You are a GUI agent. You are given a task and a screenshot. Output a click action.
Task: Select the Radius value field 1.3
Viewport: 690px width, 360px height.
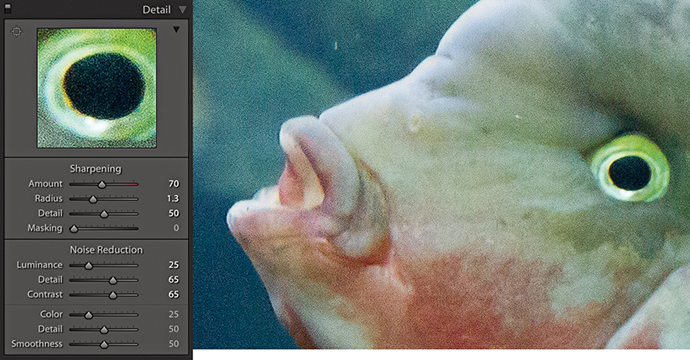click(173, 198)
